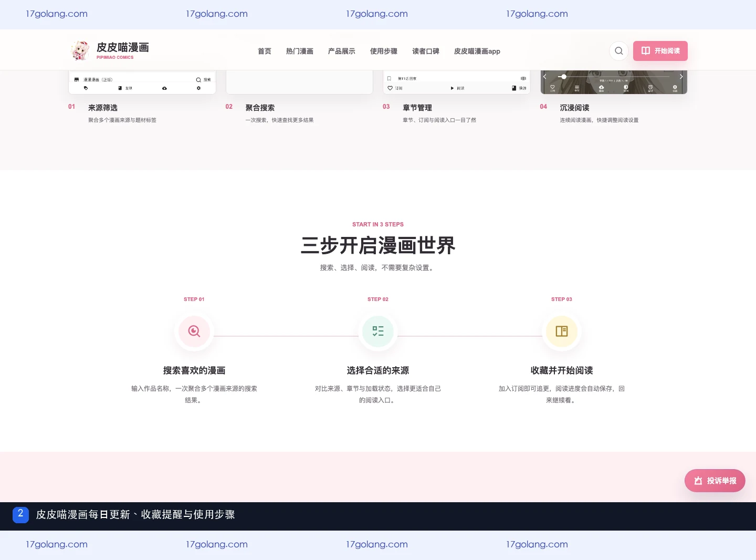
Task: Click the 换源 icon in the 章节管理 card
Action: point(514,88)
